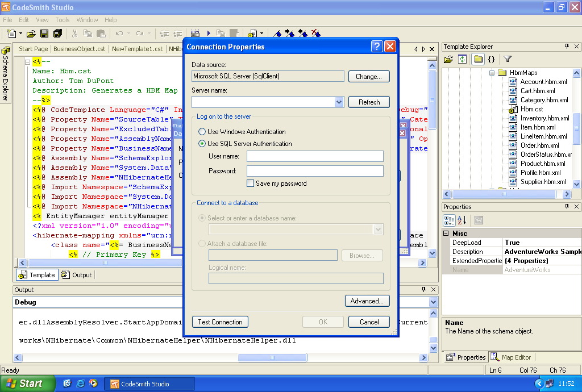Click the toggle bookmark toolbar icon

(277, 34)
